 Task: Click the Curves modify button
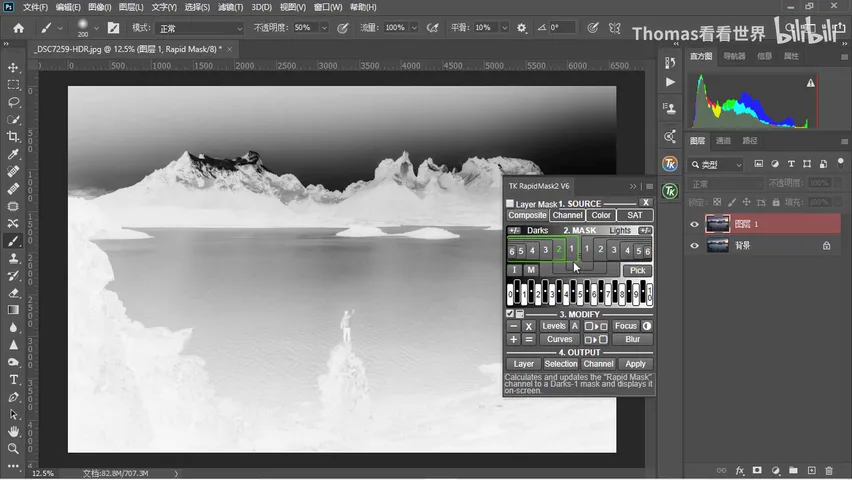click(x=560, y=339)
